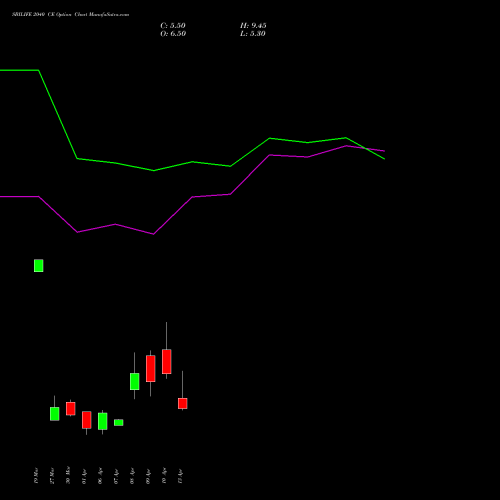Select the high value "H: 9.45"
This screenshot has width=500, height=500.
253,26
